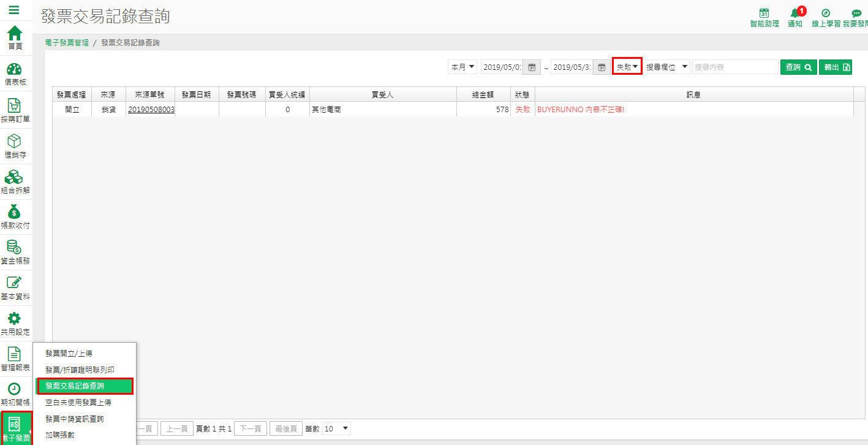Open 組合拆解 module in sidebar

click(x=15, y=181)
